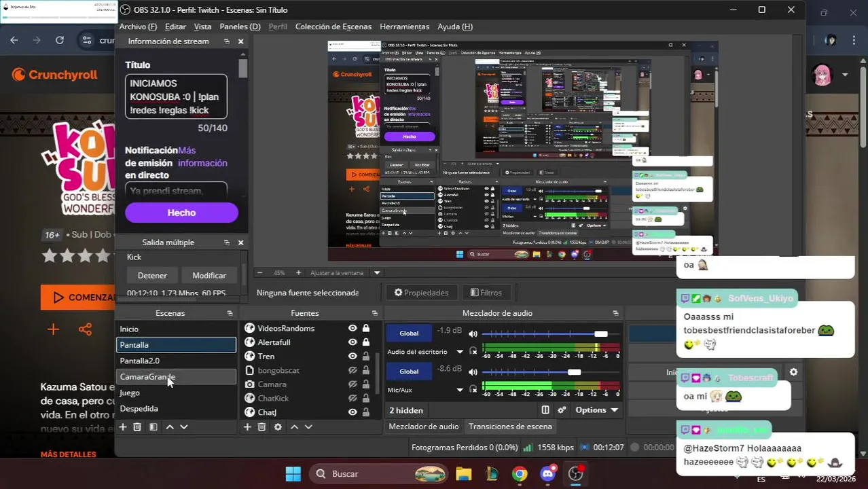Screen dimensions: 868x489
Task: Undock the Fuentes panel
Action: coord(374,313)
